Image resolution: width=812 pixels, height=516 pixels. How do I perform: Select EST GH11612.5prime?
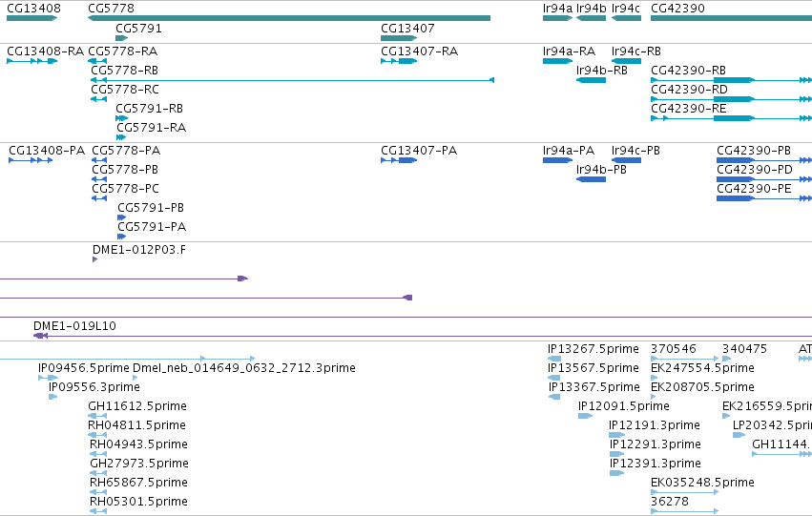coord(137,406)
